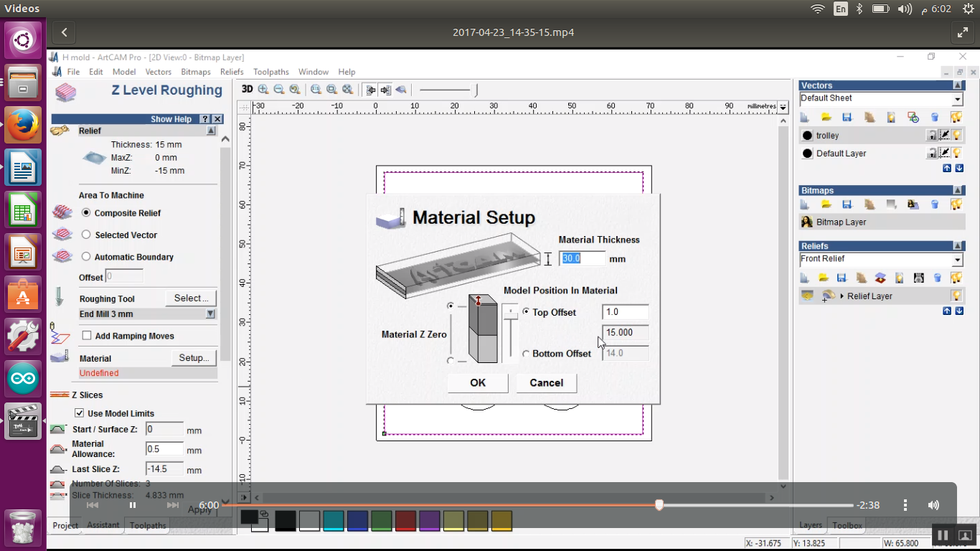This screenshot has width=980, height=551.
Task: Expand the Front Relief dropdown
Action: 957,260
